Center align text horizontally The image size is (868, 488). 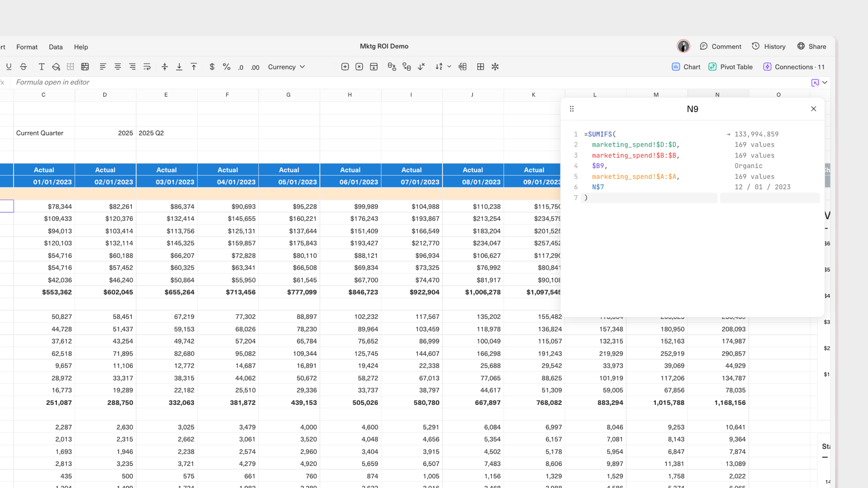[x=118, y=67]
